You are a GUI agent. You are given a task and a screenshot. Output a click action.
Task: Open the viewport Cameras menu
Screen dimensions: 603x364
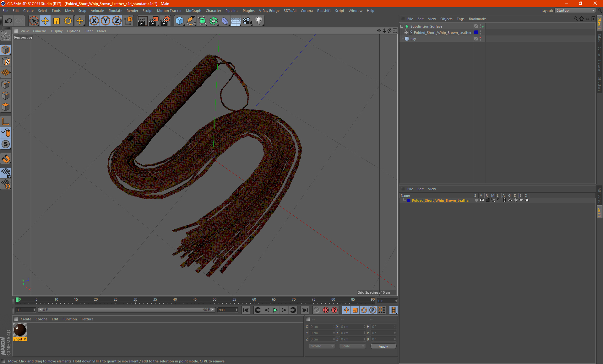[40, 31]
